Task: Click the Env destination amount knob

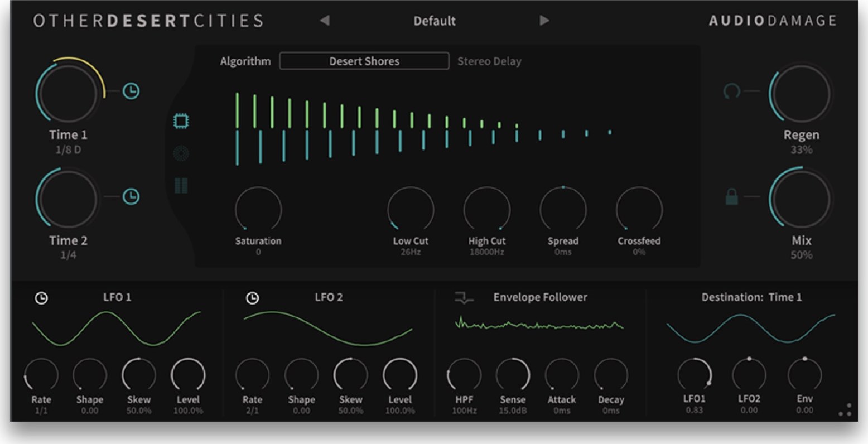Action: point(804,374)
